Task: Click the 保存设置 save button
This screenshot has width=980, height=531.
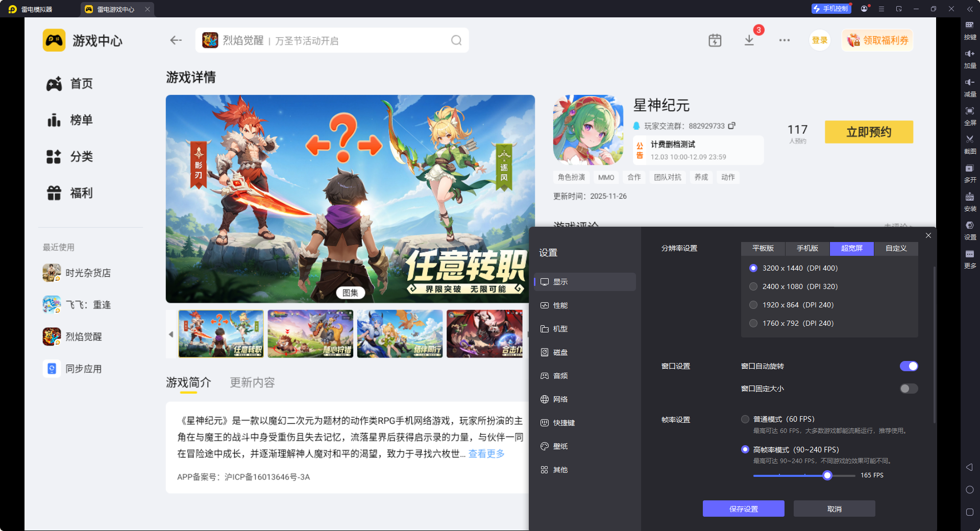Action: 743,509
